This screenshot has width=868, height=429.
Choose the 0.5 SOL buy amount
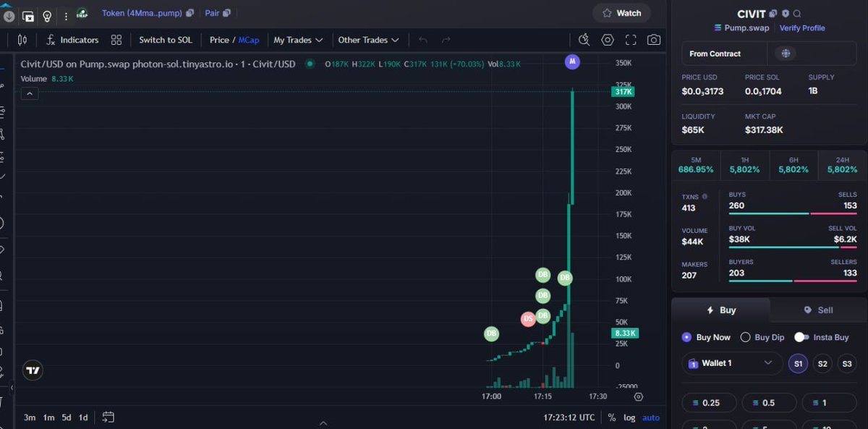coord(768,403)
